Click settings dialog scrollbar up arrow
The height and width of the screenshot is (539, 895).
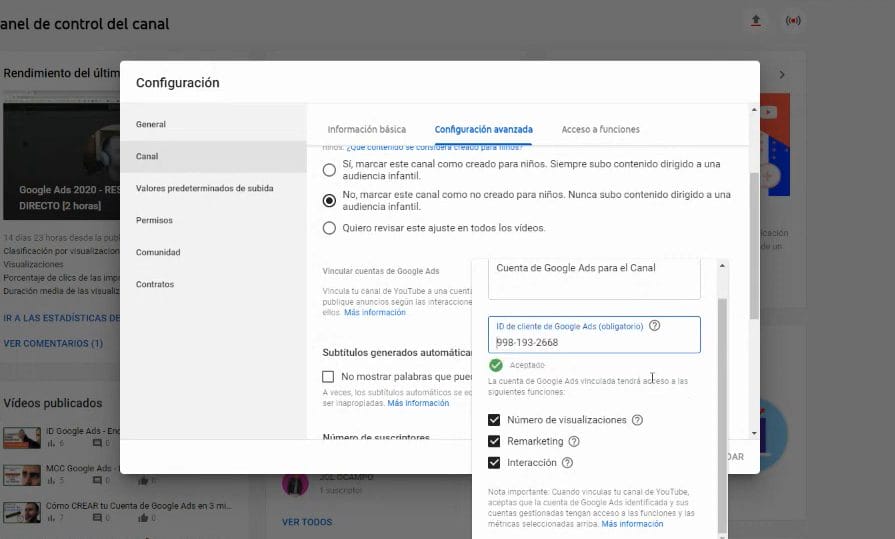coord(754,110)
